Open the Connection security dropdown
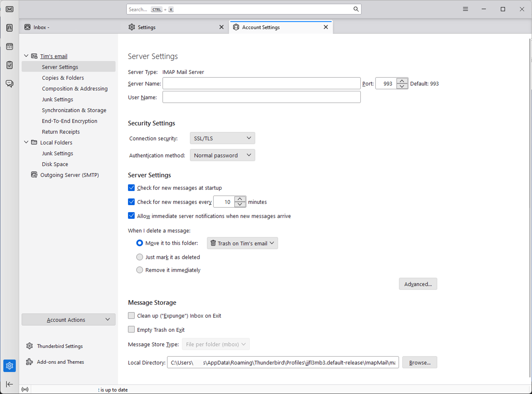 (x=222, y=138)
